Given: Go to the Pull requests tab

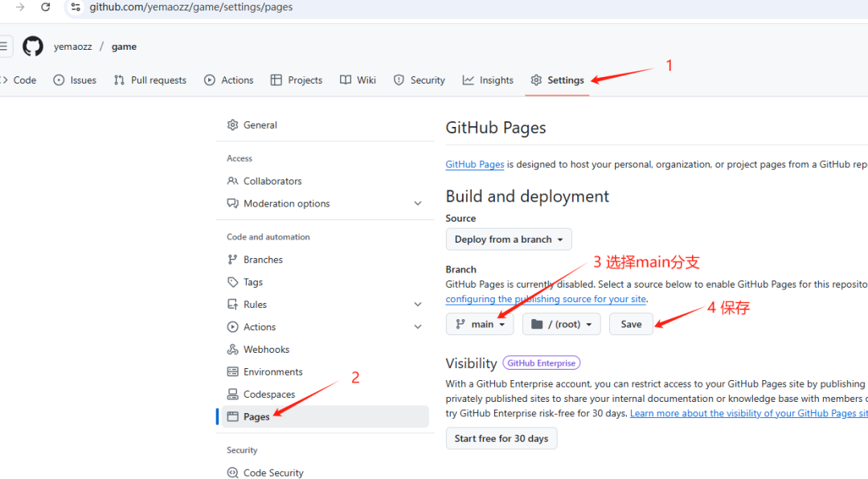Looking at the screenshot, I should pos(150,80).
